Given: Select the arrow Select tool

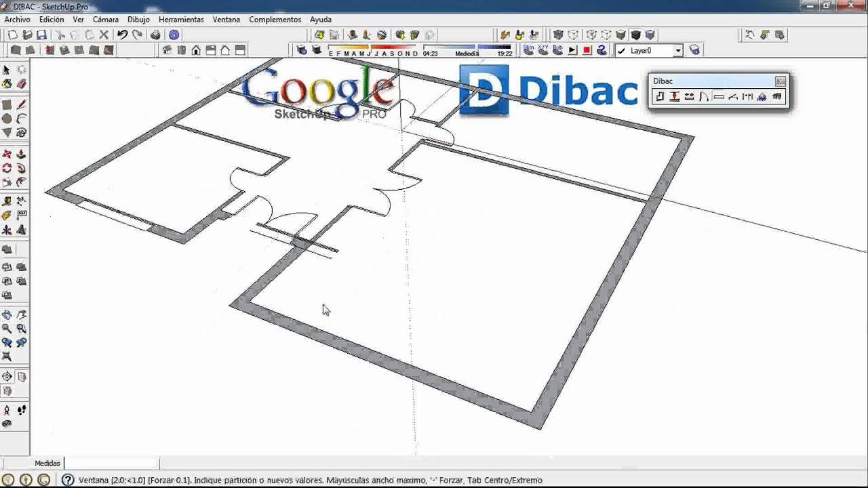Looking at the screenshot, I should click(7, 70).
